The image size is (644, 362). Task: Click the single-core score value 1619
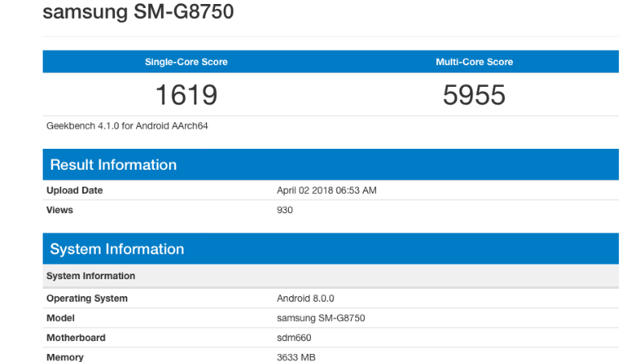(186, 95)
